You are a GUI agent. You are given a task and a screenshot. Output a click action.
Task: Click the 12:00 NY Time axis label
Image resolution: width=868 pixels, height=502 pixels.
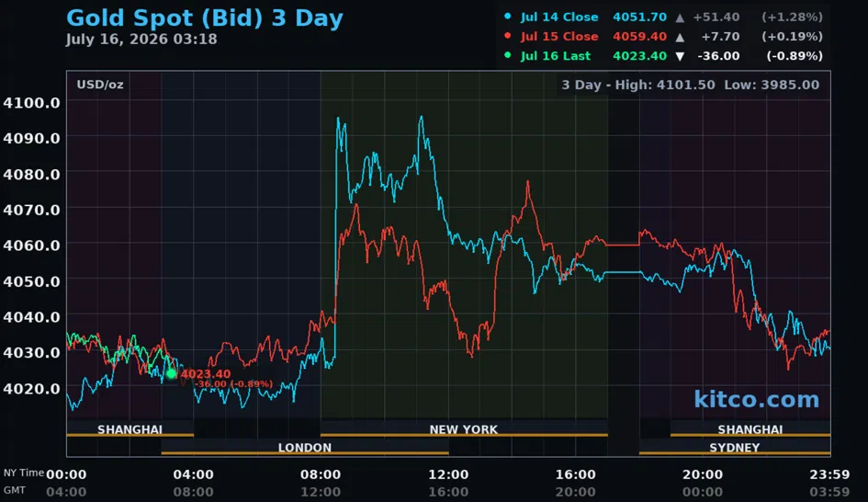coord(448,474)
